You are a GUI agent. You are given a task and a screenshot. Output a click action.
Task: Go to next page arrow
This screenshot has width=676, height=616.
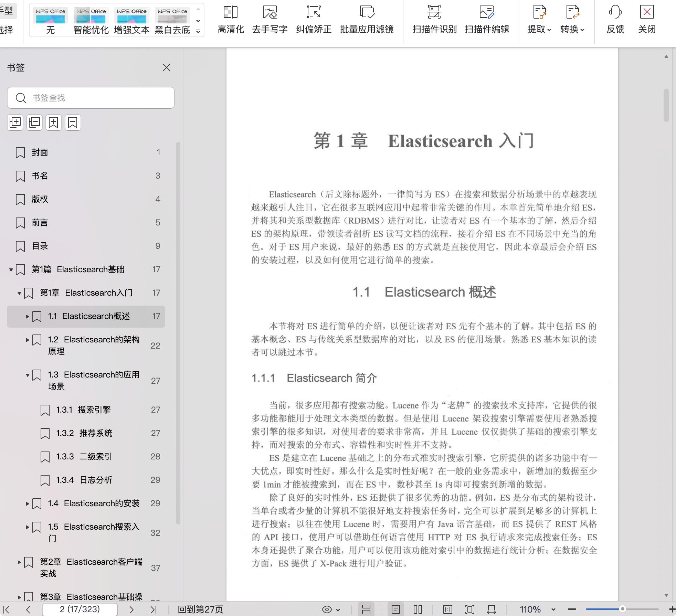(x=131, y=609)
